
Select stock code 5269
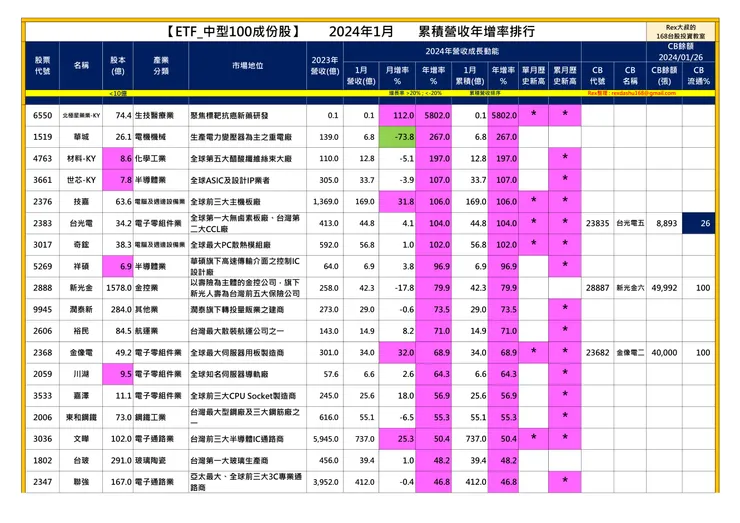point(42,266)
